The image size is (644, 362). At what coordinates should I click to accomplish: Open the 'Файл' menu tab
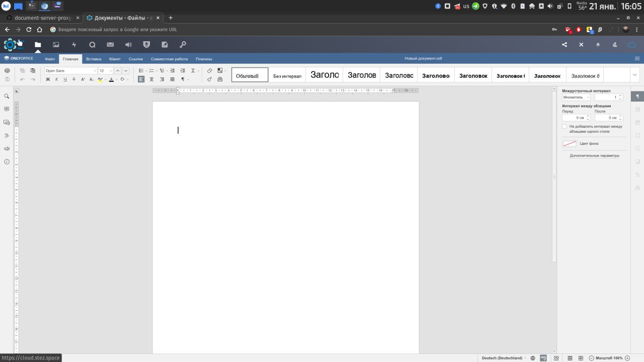click(x=50, y=59)
